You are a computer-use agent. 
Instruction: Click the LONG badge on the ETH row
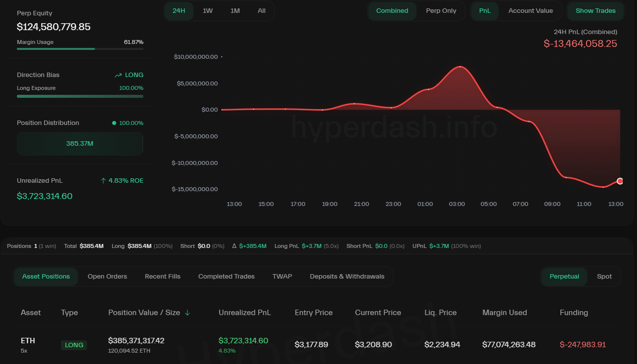click(x=74, y=345)
